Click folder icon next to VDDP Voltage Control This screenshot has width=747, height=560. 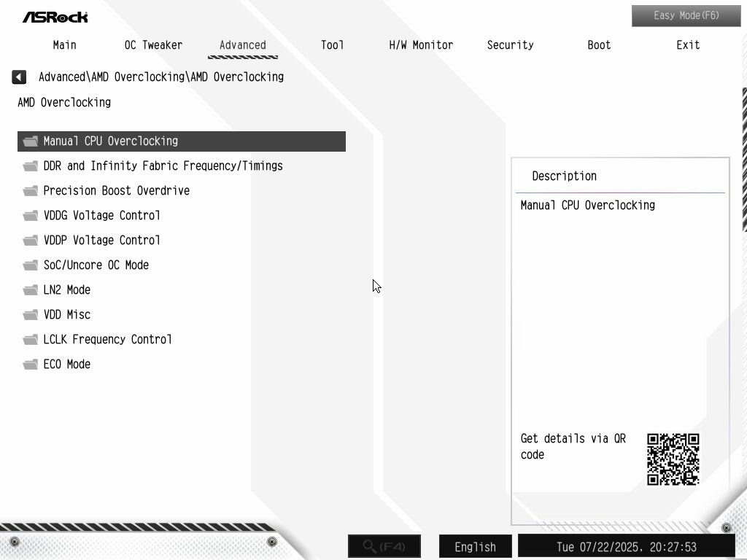[x=31, y=240]
